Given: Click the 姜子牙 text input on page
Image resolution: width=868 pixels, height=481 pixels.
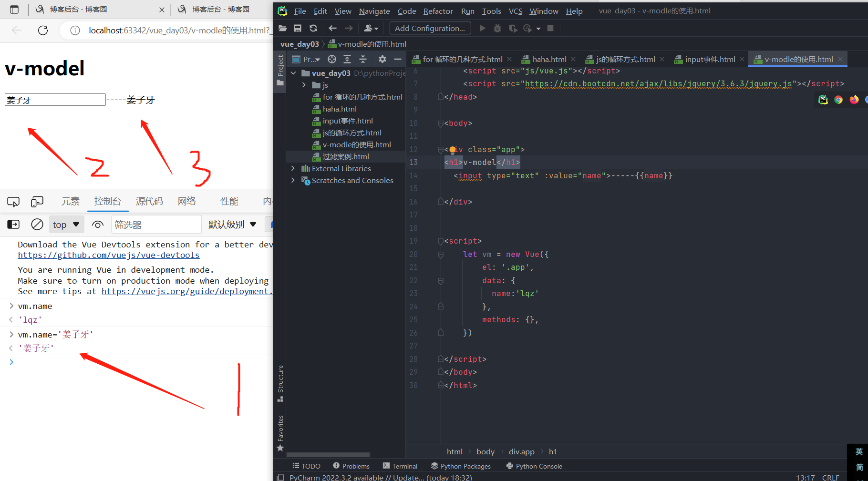Looking at the screenshot, I should 55,100.
